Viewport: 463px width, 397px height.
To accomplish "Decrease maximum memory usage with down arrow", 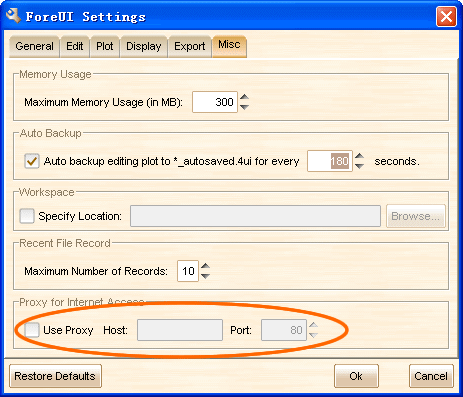I will (x=244, y=107).
